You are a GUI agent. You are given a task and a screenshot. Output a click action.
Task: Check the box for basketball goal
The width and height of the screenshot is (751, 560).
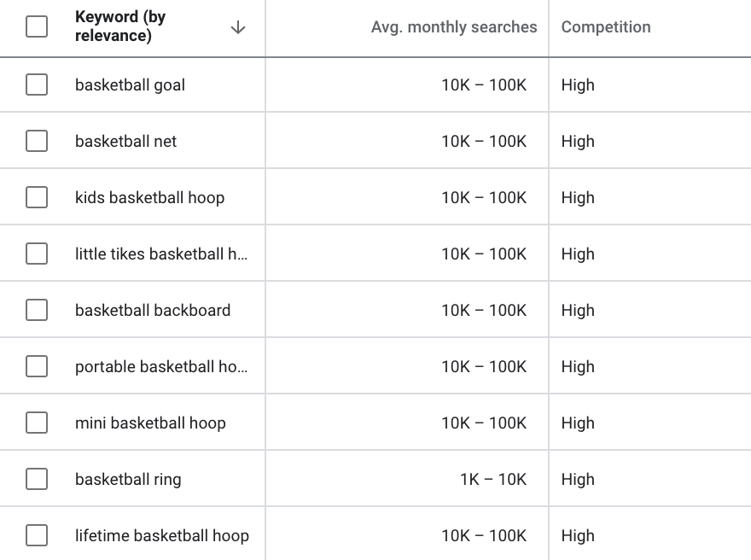[x=37, y=85]
